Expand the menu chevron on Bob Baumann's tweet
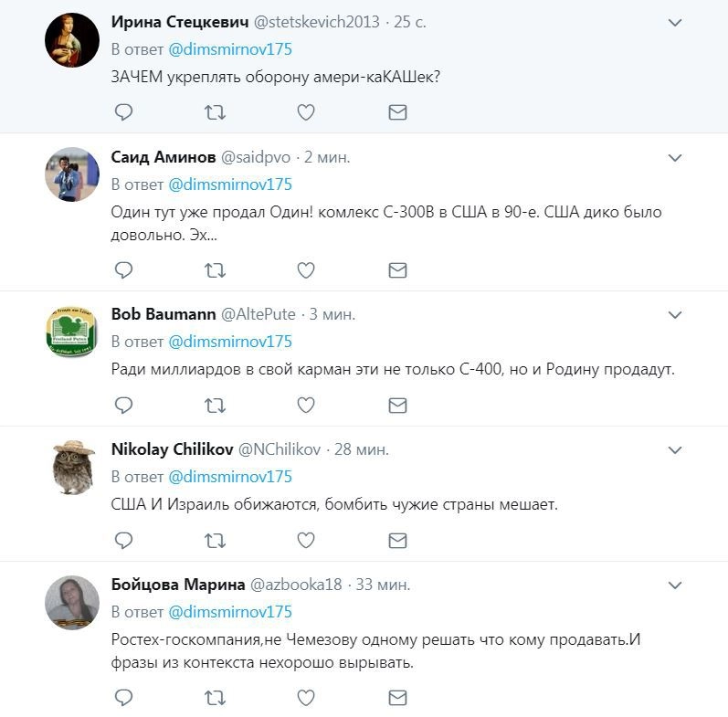The image size is (728, 717). (x=675, y=315)
